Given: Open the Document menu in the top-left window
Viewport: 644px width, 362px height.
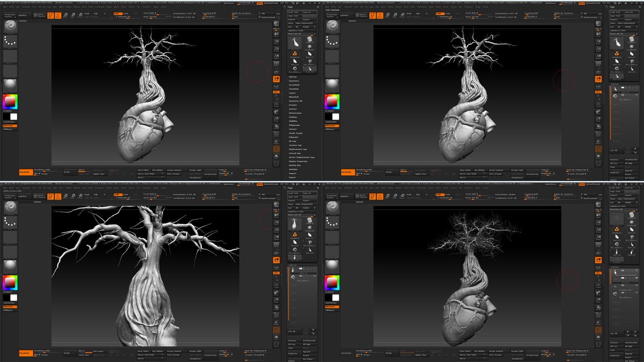Looking at the screenshot, I should point(26,7).
